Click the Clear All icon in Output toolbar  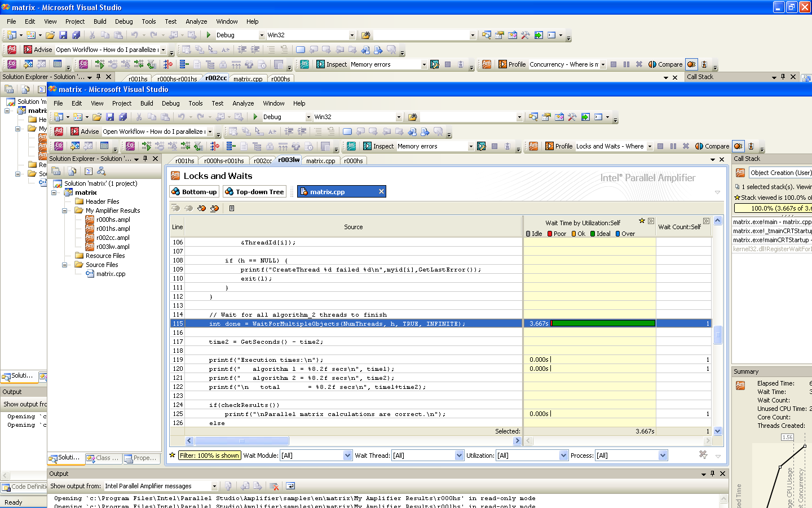point(274,486)
